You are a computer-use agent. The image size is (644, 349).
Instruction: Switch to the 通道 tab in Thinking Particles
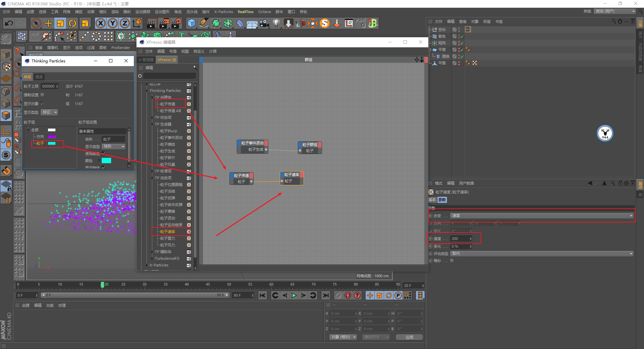39,77
